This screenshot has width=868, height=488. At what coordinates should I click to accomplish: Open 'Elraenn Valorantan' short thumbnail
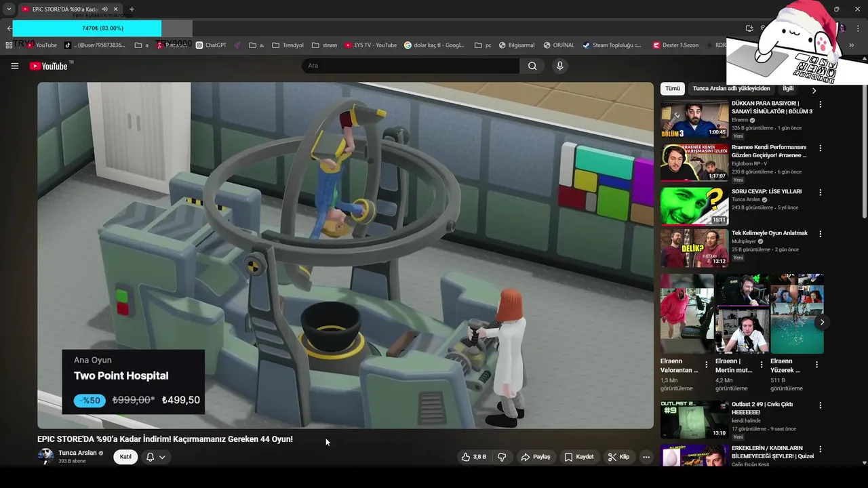point(687,314)
